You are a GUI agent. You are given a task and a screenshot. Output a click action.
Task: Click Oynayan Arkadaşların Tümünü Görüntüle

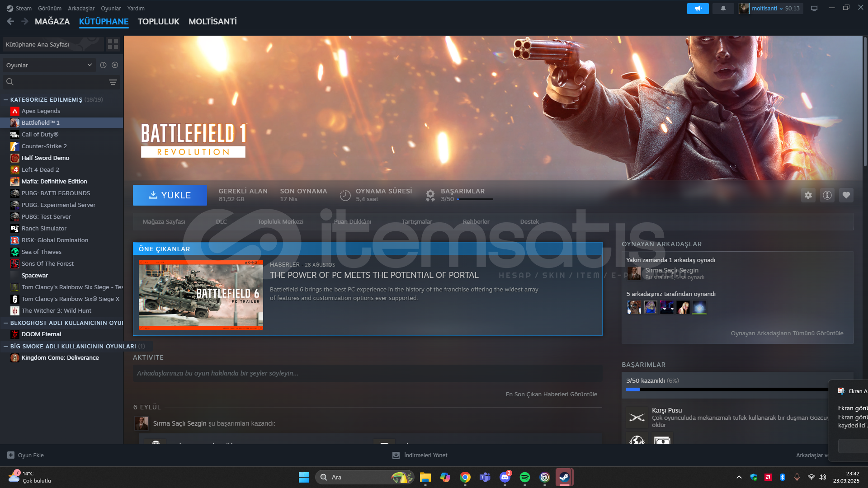(x=787, y=333)
